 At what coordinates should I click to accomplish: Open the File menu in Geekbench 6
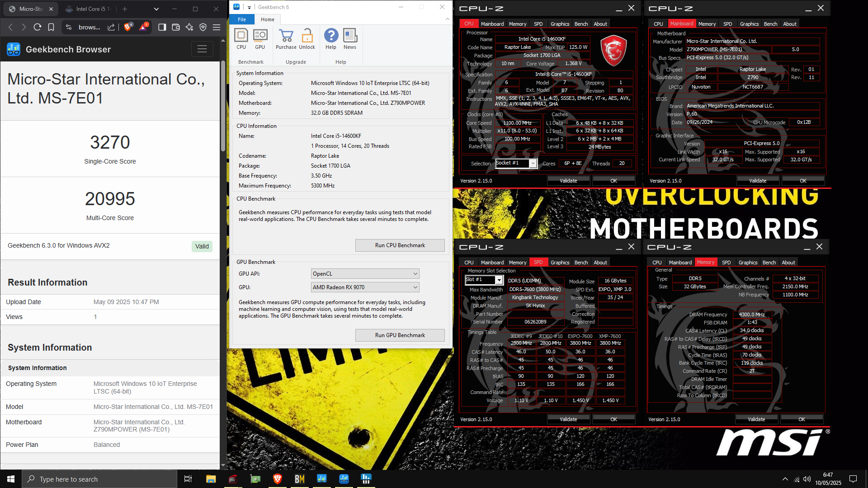242,19
